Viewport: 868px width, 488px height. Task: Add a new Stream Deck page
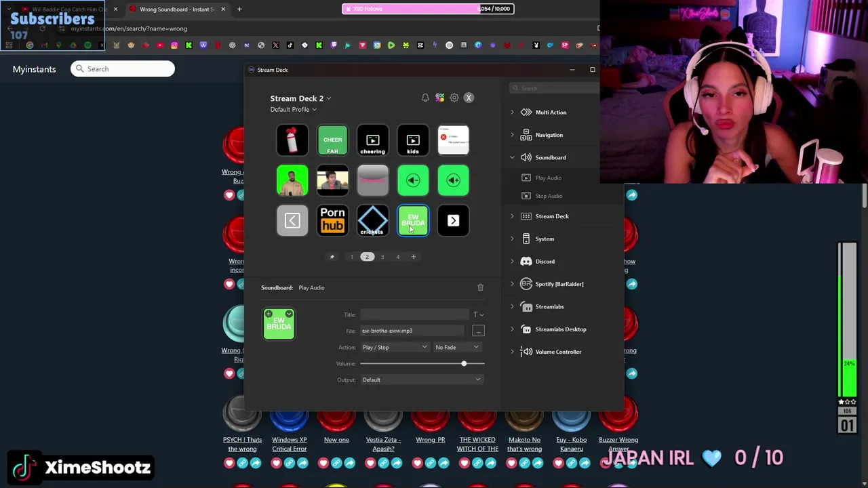coord(413,257)
